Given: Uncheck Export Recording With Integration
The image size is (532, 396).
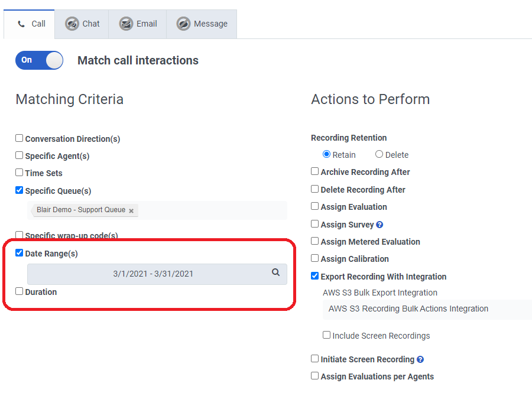Looking at the screenshot, I should [315, 276].
